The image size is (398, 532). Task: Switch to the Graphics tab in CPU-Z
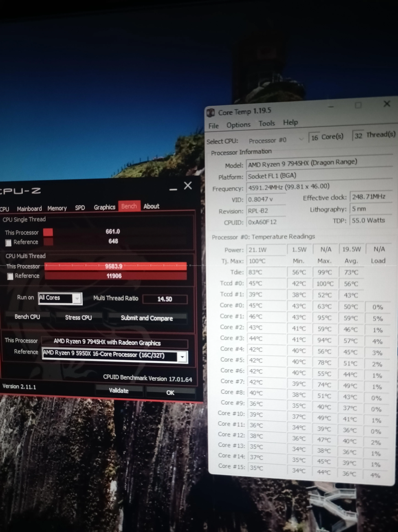[105, 207]
